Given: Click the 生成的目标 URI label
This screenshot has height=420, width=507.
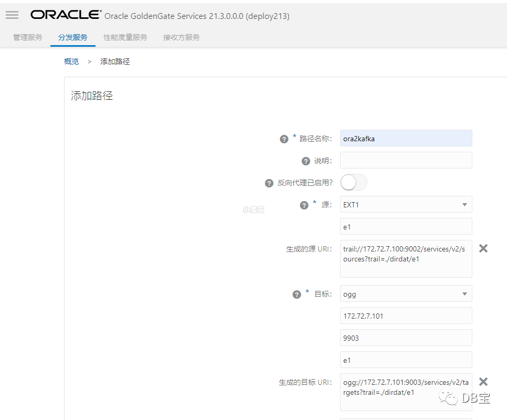Looking at the screenshot, I should 305,382.
